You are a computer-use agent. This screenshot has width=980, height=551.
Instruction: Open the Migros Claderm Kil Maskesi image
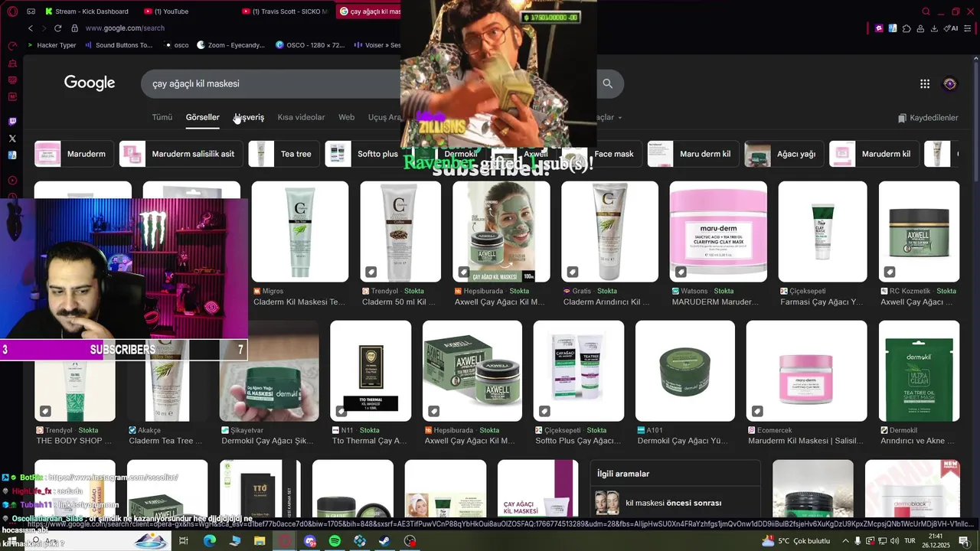point(300,232)
